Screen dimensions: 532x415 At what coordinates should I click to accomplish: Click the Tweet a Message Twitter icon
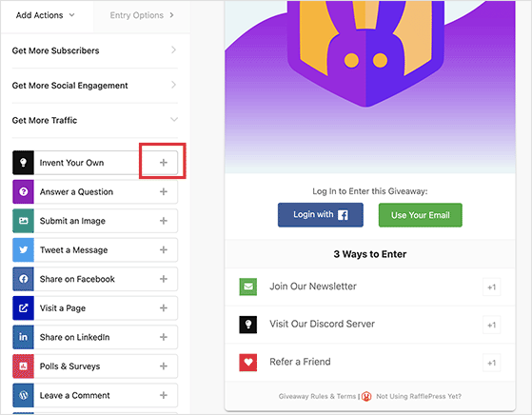click(x=23, y=249)
